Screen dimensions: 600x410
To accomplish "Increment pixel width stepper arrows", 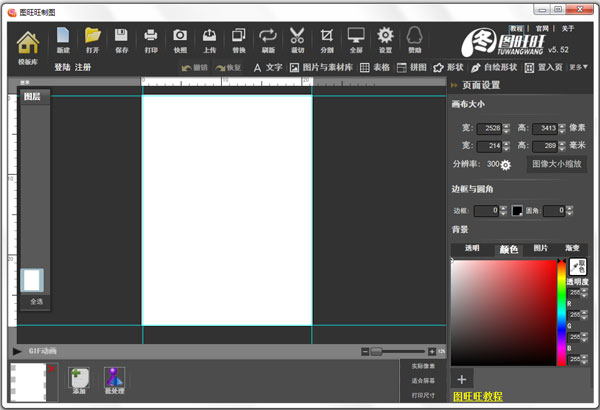I will click(506, 128).
